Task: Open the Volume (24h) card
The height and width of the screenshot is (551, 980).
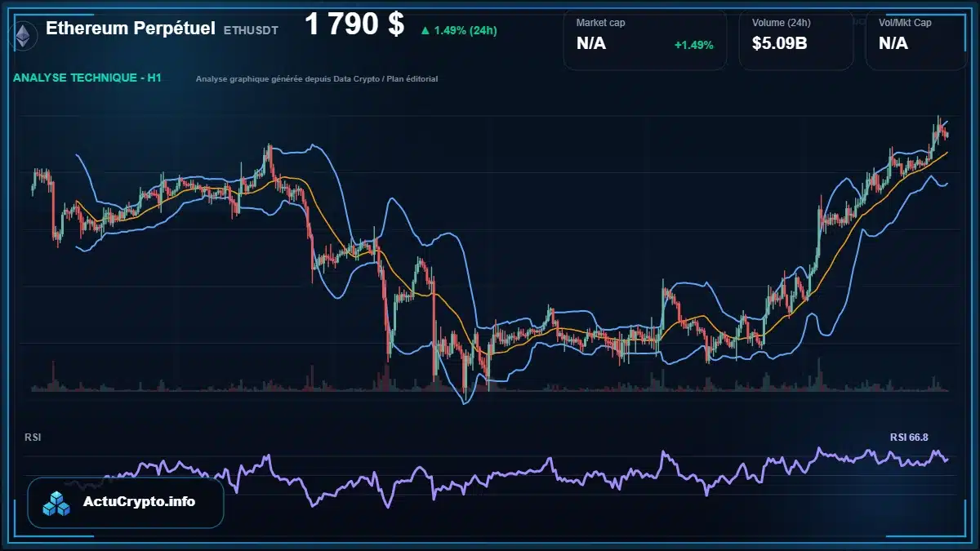Action: (x=796, y=40)
